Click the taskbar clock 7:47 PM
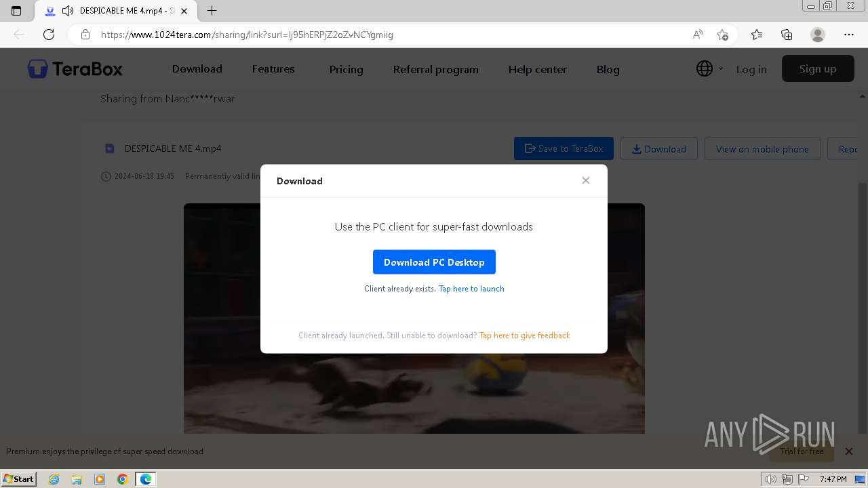 [x=833, y=479]
